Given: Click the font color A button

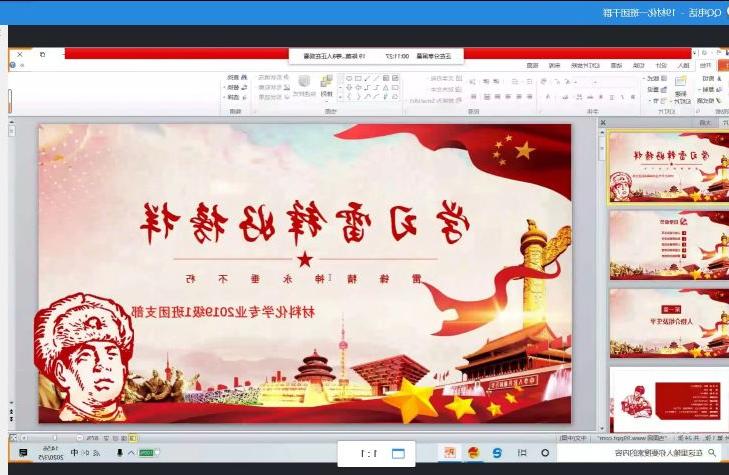Looking at the screenshot, I should point(547,97).
